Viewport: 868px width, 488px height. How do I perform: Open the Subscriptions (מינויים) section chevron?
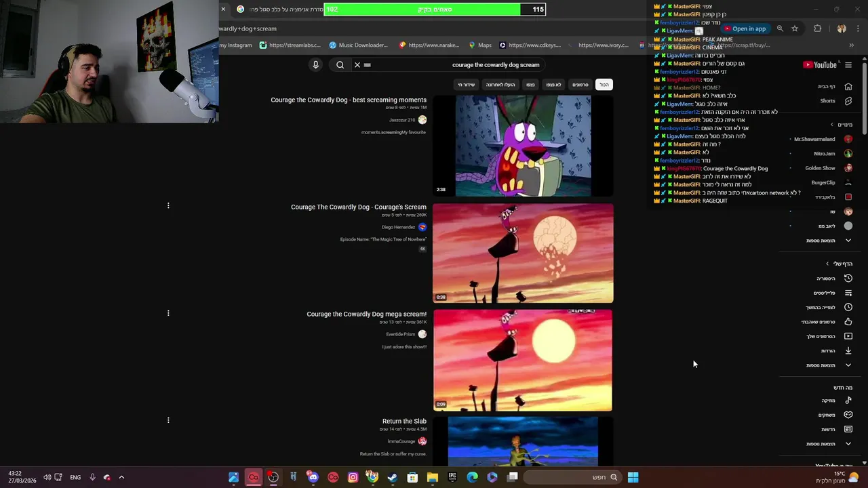coord(832,125)
